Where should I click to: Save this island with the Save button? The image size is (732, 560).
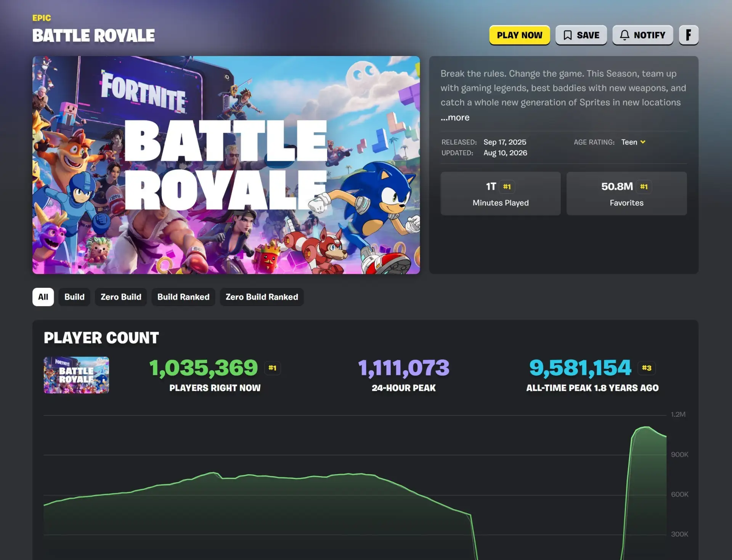click(x=581, y=35)
